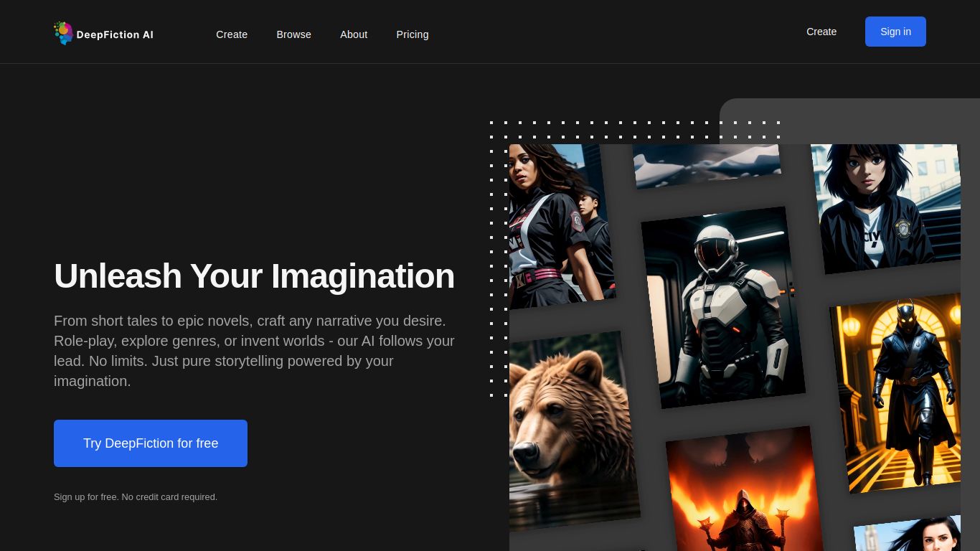The height and width of the screenshot is (551, 980).
Task: View the Pricing page
Action: click(413, 34)
